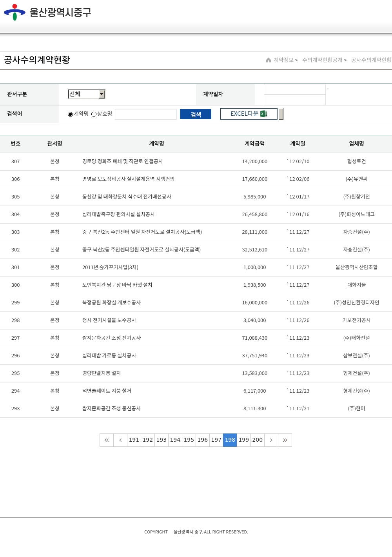
Task: Click the 계약정보 breadcrumb link
Action: coord(283,60)
